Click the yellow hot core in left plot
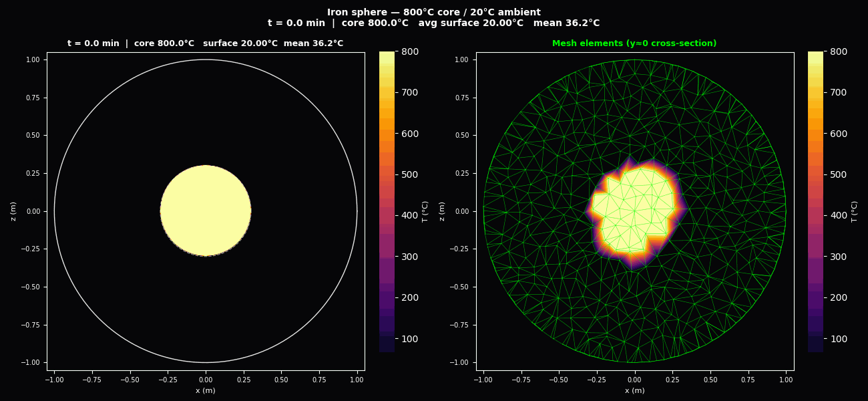 pos(206,211)
